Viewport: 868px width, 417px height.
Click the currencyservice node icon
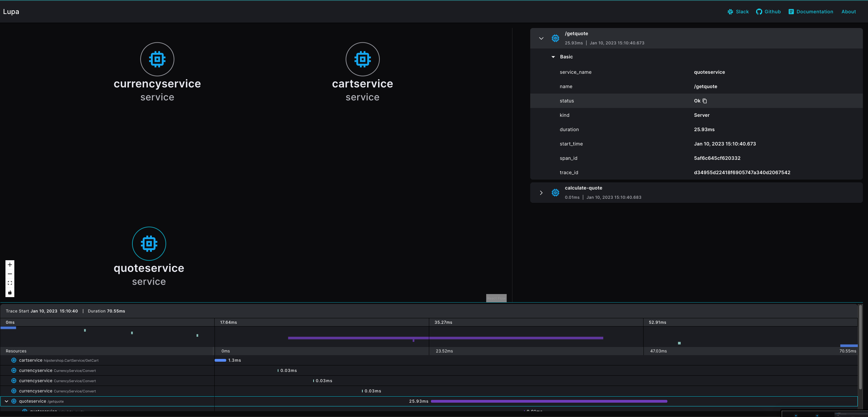tap(157, 59)
